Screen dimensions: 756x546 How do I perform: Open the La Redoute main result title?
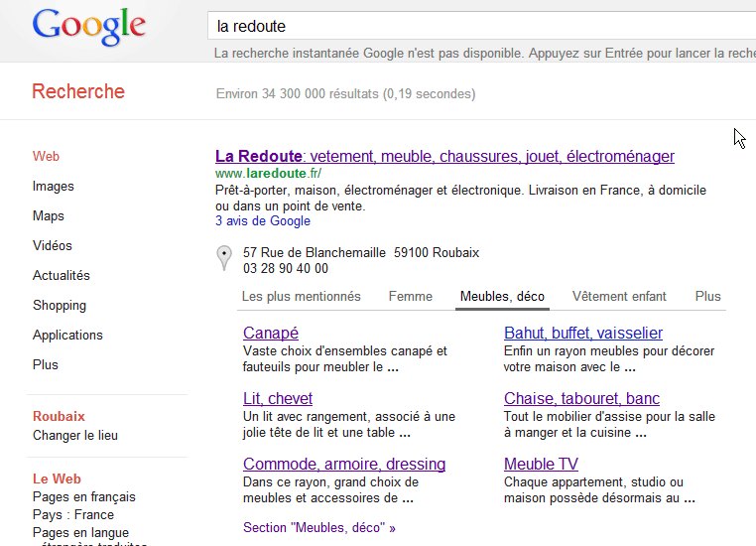444,156
